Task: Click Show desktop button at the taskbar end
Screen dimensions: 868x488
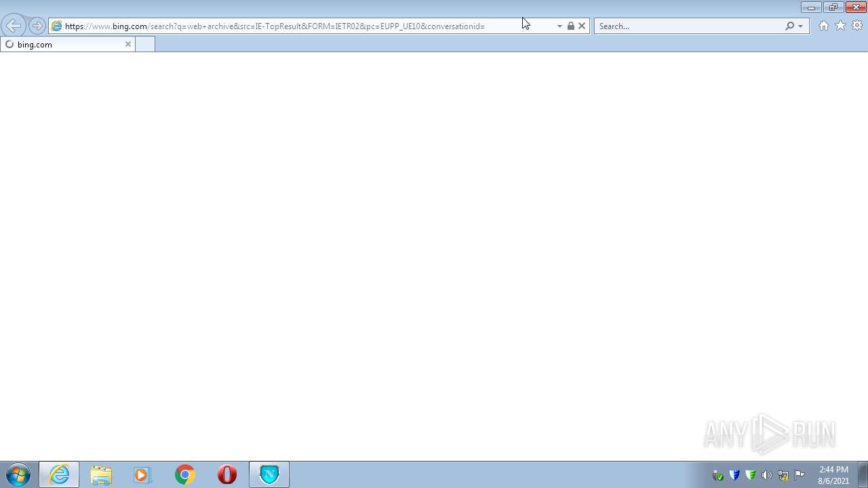Action: click(863, 474)
